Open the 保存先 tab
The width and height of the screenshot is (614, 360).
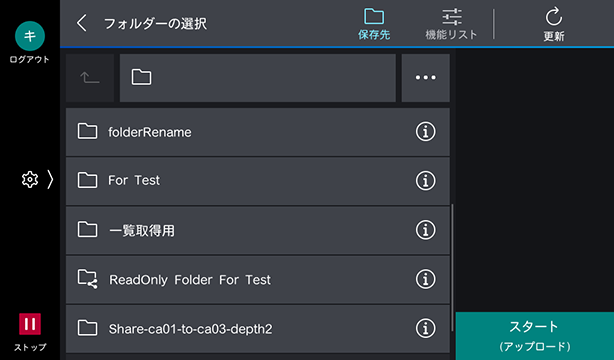tap(374, 24)
